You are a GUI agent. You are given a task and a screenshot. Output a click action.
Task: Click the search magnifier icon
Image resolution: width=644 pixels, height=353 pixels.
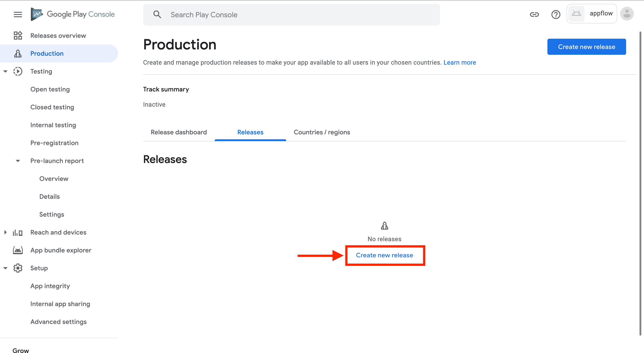[x=157, y=14]
